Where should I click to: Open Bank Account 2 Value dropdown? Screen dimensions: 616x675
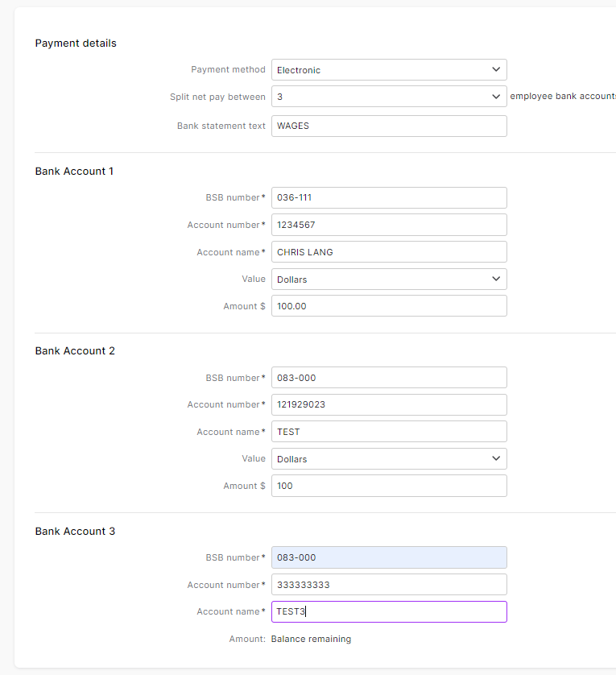389,459
